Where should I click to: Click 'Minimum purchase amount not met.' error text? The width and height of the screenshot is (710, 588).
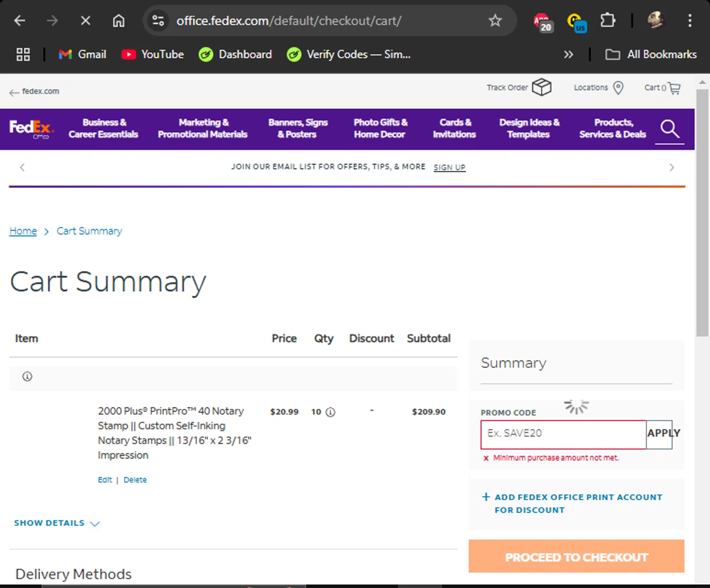pyautogui.click(x=556, y=458)
